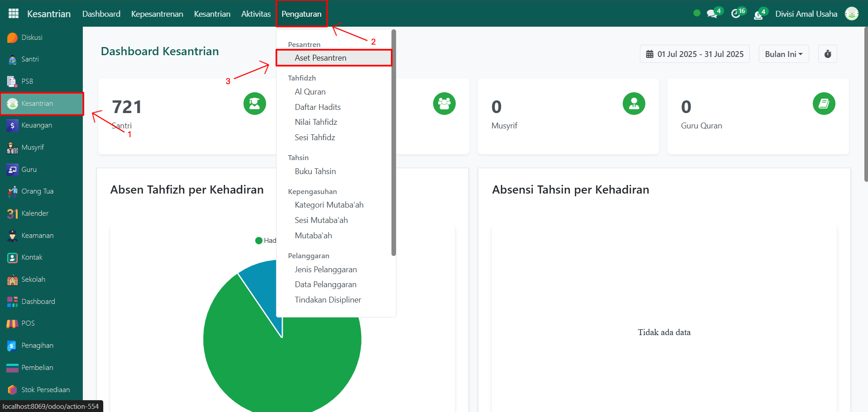The image size is (868, 412).
Task: Click the date range 01 Jul 2025 field
Action: (x=695, y=54)
